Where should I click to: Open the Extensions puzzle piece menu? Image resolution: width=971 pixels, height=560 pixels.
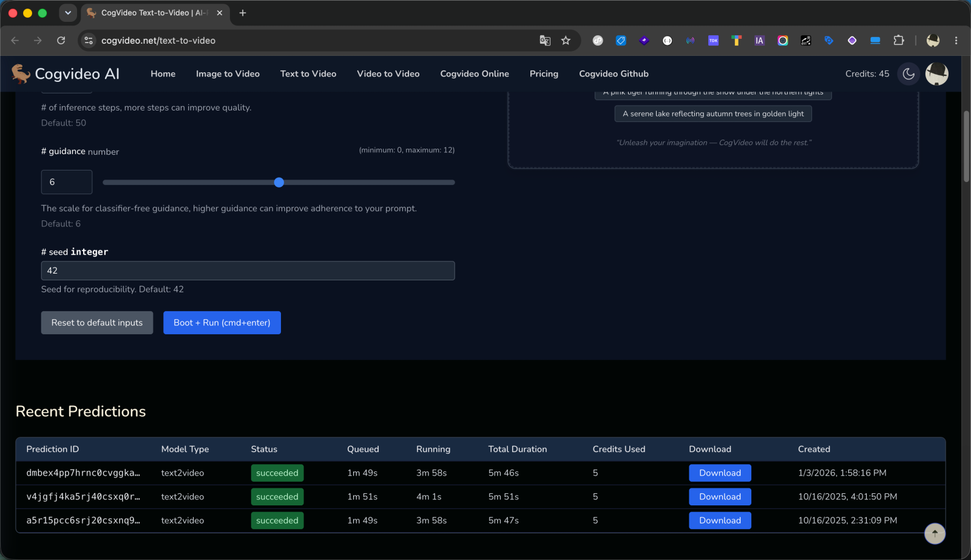click(899, 41)
